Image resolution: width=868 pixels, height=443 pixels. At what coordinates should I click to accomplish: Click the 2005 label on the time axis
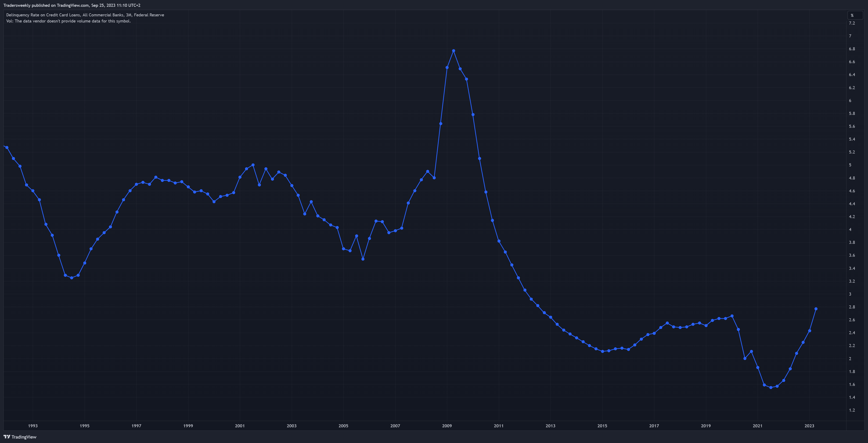(343, 426)
